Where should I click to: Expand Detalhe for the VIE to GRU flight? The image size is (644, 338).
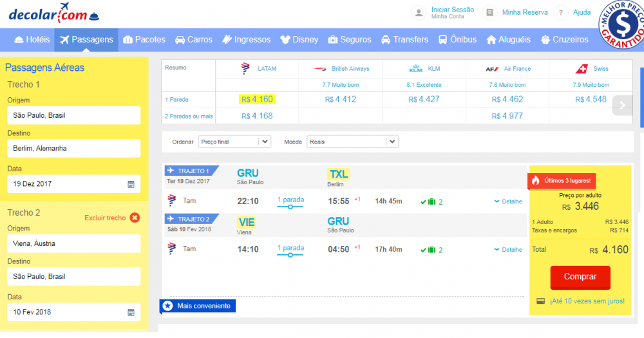507,249
